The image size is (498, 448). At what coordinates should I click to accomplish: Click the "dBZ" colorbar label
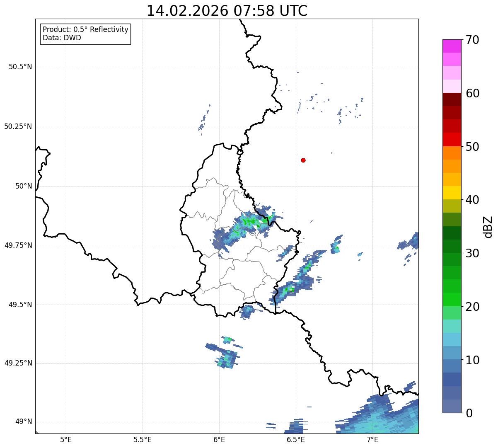click(488, 226)
